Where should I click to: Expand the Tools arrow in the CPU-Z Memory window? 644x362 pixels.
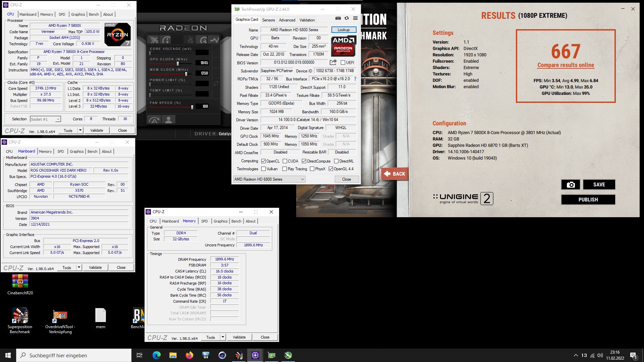[223, 337]
